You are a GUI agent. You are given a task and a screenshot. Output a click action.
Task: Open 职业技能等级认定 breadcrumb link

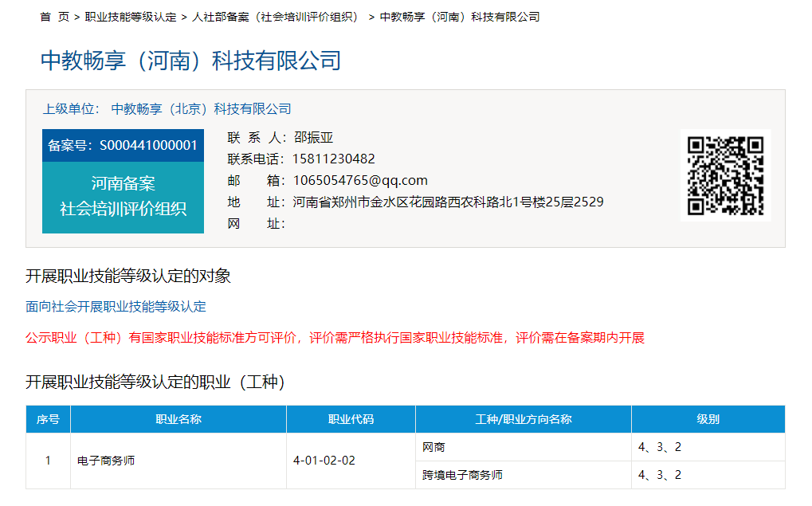click(x=131, y=17)
